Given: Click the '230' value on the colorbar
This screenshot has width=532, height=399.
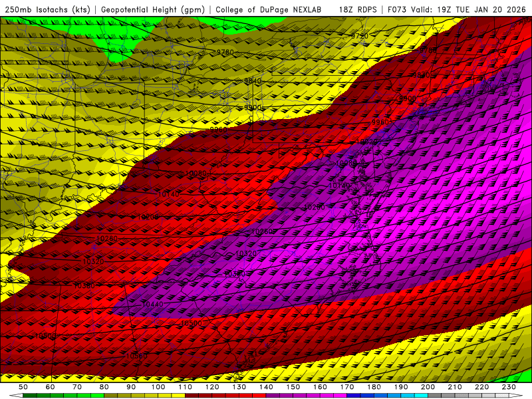Looking at the screenshot, I should coord(509,387).
